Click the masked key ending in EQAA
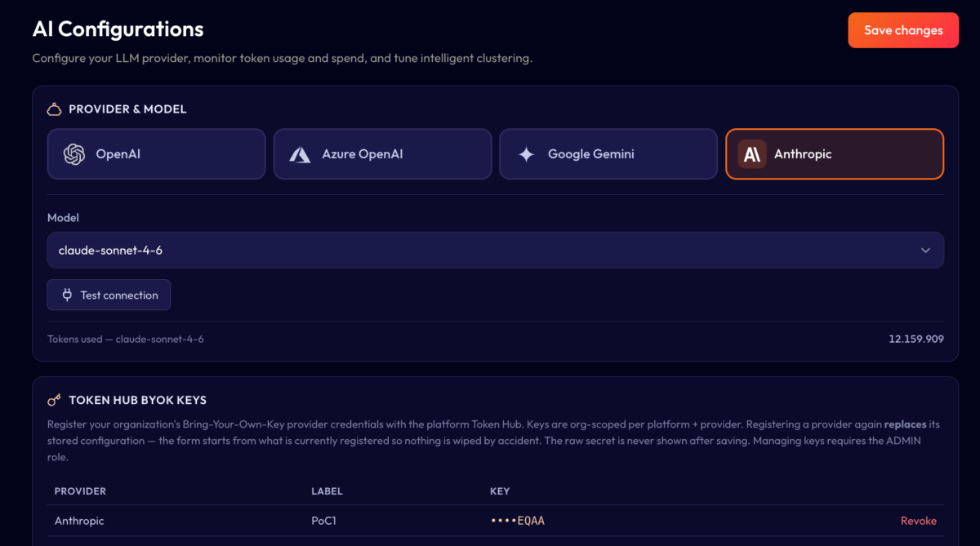The image size is (980, 546). pos(517,521)
